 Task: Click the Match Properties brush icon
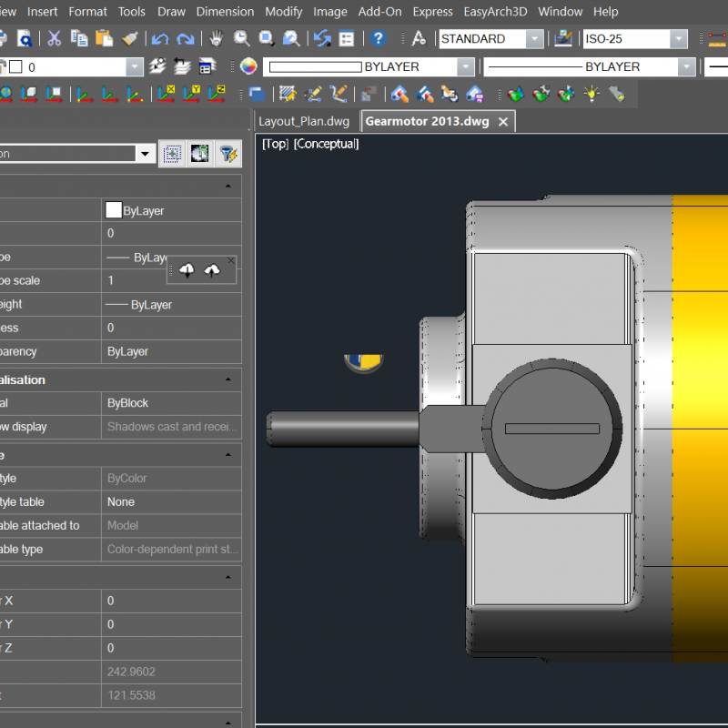130,38
